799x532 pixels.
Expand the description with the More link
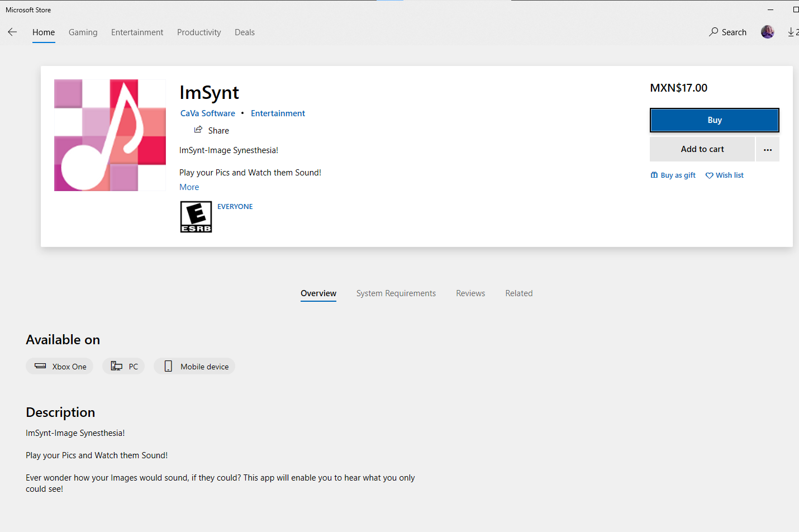pyautogui.click(x=189, y=187)
